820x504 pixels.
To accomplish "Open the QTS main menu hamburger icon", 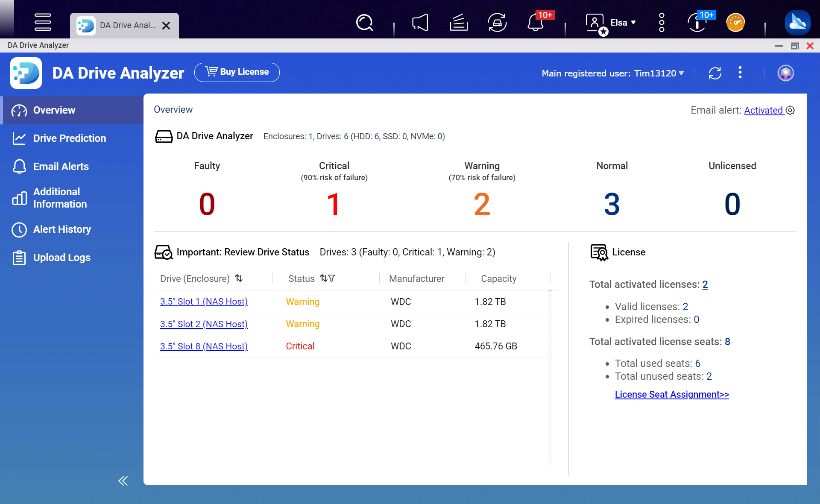I will click(43, 22).
